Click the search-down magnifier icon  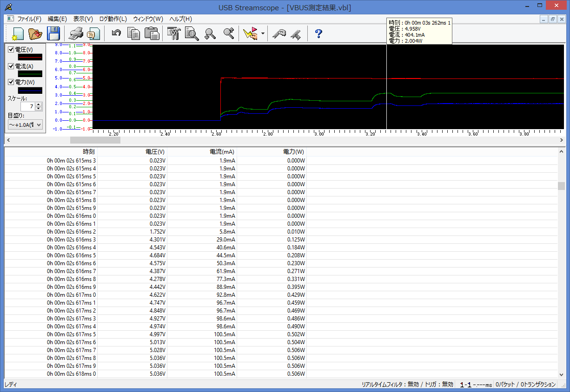pyautogui.click(x=211, y=33)
